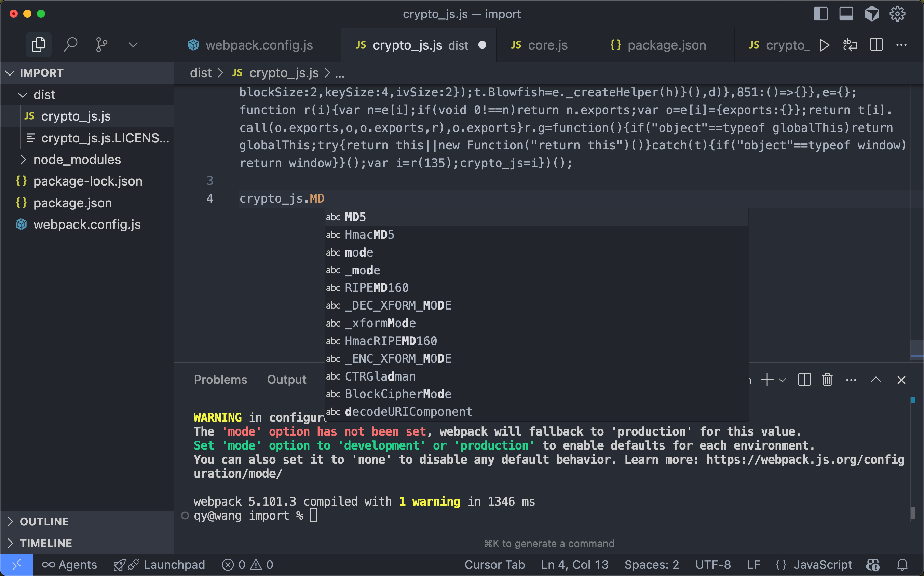Viewport: 924px width, 576px height.
Task: Open the Source Control branch icon
Action: tap(101, 45)
